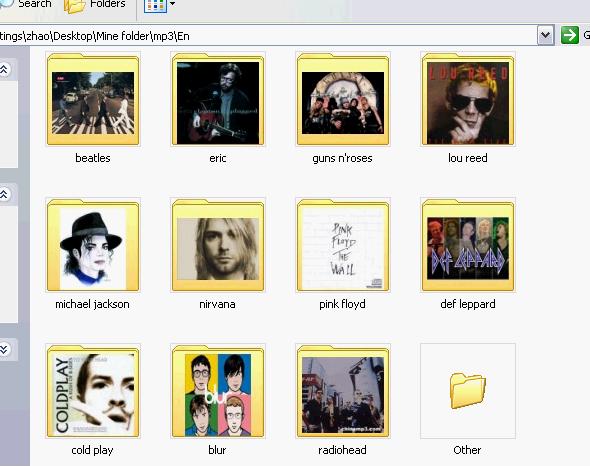Click the cold play folder thumbnail
This screenshot has width=590, height=466.
point(93,391)
